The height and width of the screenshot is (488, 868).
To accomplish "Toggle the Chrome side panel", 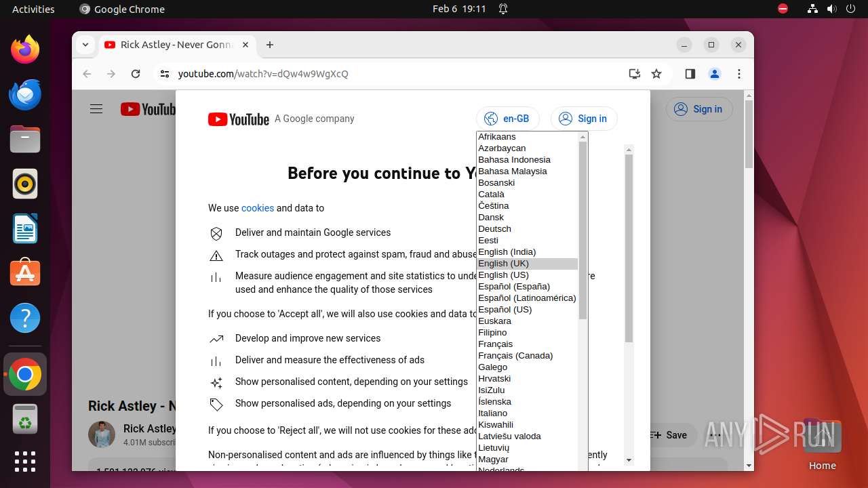I will 690,74.
